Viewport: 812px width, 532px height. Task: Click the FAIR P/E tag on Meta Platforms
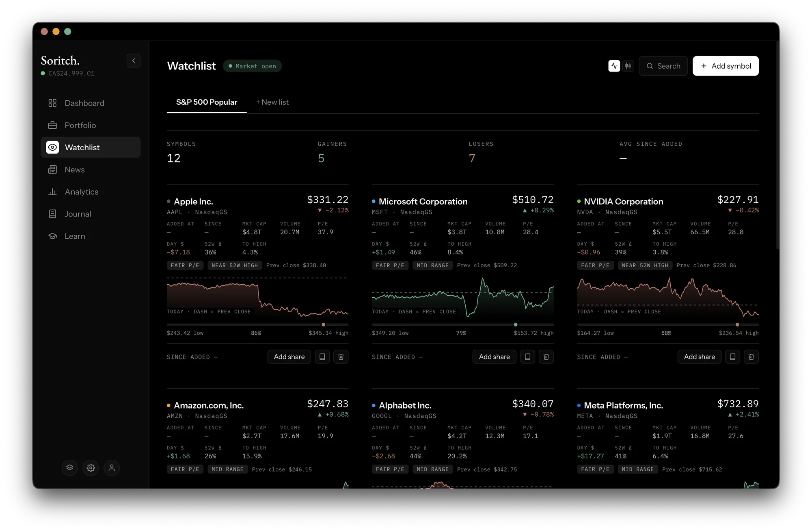tap(595, 469)
